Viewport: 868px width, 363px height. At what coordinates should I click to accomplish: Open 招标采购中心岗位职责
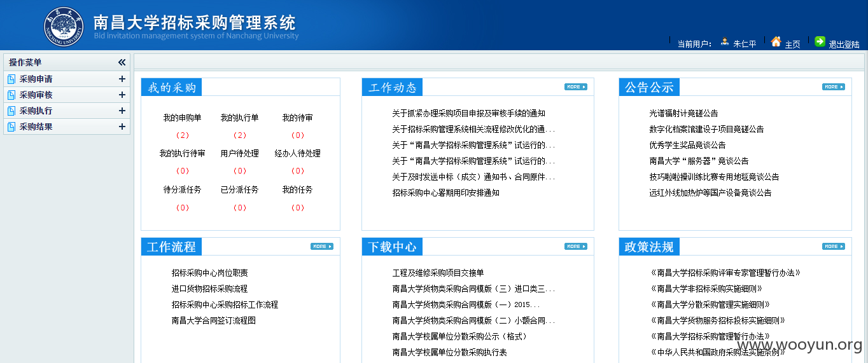click(209, 273)
